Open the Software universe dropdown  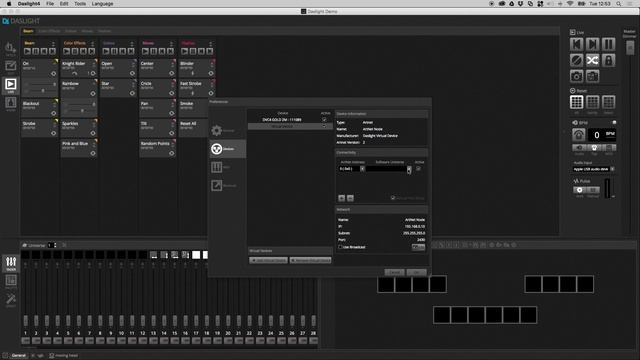tap(409, 169)
